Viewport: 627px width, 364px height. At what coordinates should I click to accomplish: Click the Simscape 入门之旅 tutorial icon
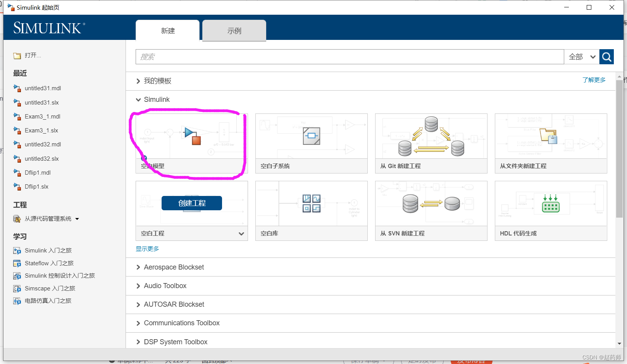(x=17, y=289)
